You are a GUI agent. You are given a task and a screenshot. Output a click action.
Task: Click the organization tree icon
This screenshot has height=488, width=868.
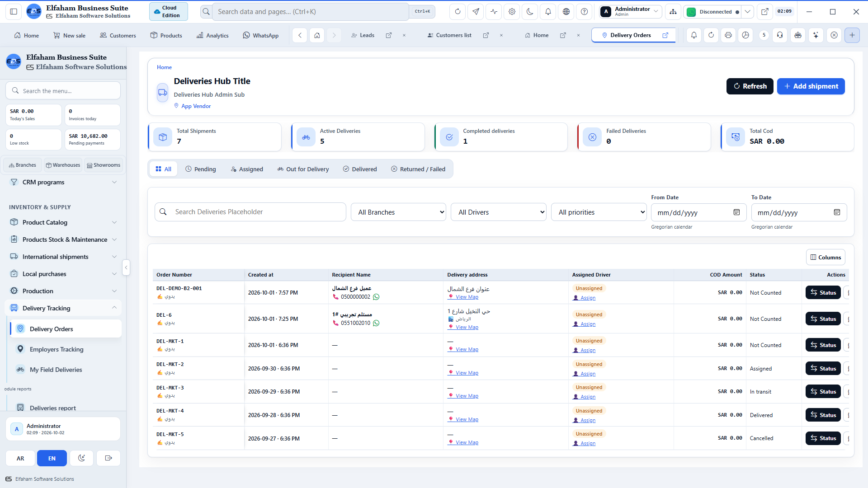coord(673,12)
